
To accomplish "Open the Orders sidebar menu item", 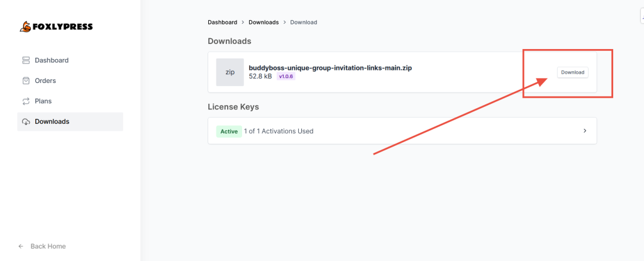I will pos(45,81).
